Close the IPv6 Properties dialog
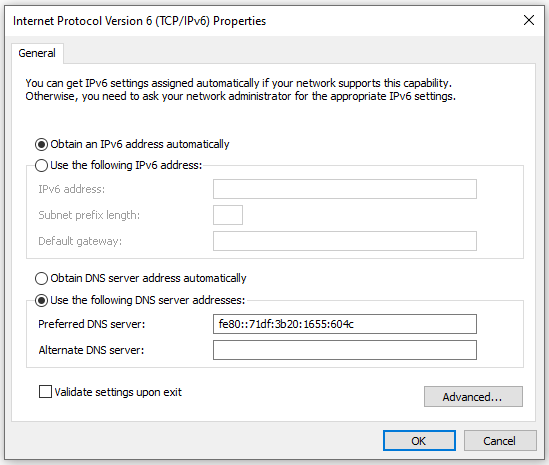This screenshot has width=549, height=465. (529, 20)
